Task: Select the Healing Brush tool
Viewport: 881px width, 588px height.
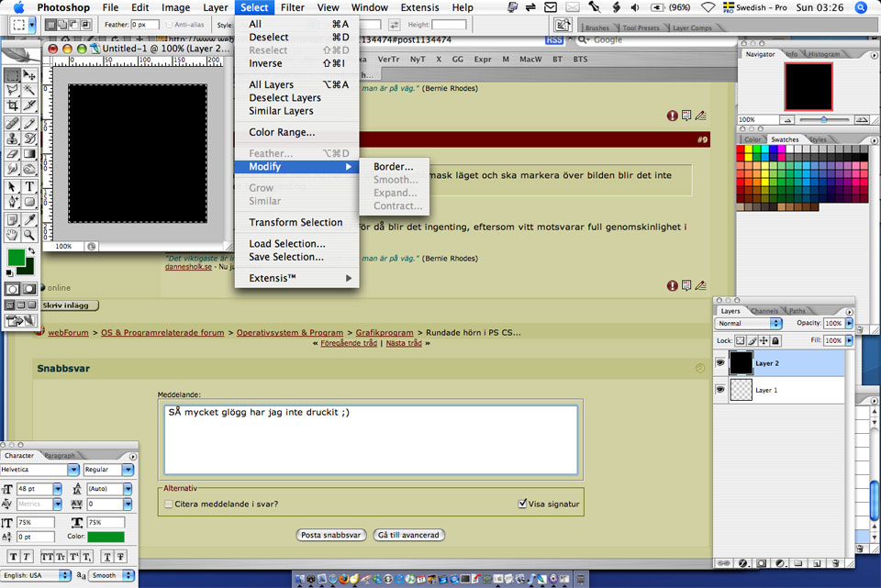Action: (12, 124)
